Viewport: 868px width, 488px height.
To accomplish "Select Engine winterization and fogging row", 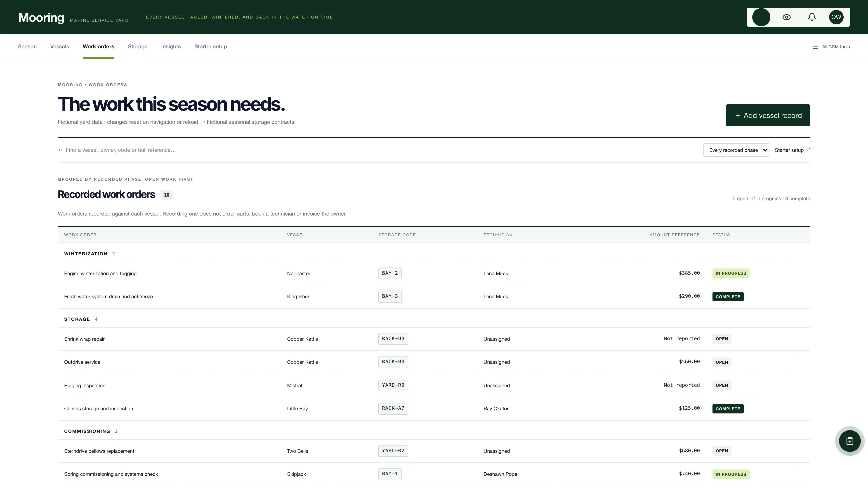I will coord(434,273).
